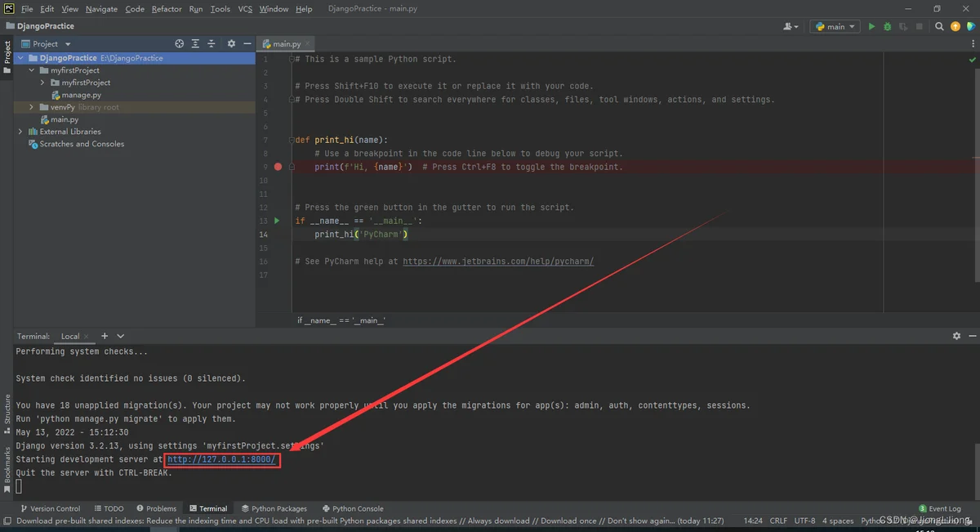Open Search Everywhere with the magnifier icon

(940, 27)
